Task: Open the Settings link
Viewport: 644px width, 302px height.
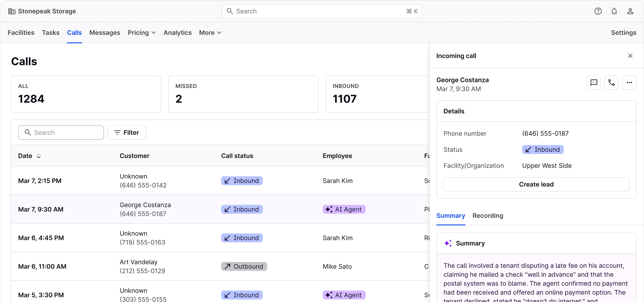Action: point(624,33)
